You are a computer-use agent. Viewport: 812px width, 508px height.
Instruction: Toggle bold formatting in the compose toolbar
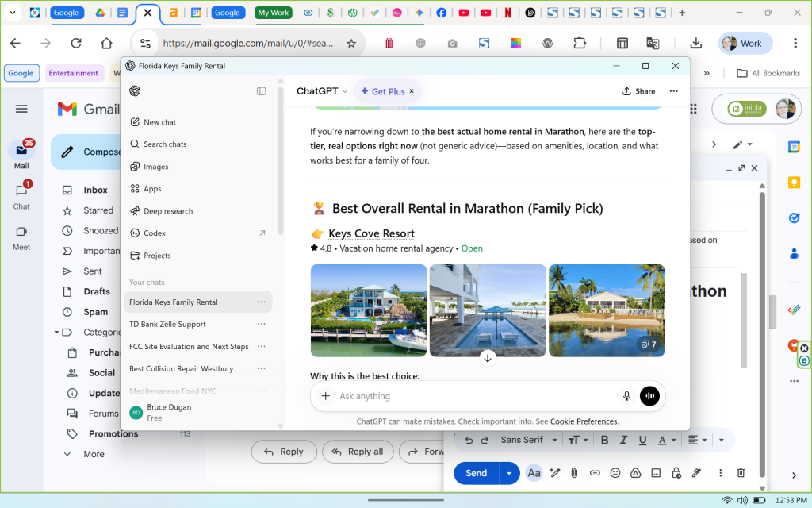(605, 439)
